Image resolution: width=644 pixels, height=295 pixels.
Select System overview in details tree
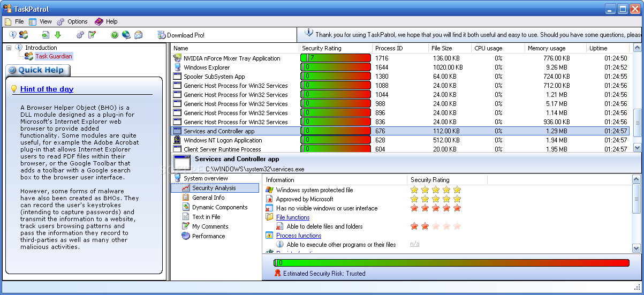[x=206, y=178]
